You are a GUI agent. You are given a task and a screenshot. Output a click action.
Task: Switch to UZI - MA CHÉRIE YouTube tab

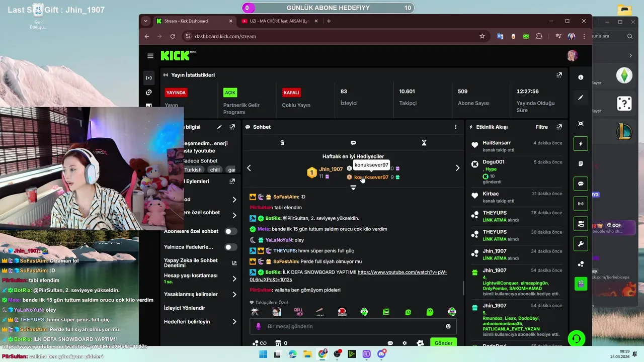(279, 21)
